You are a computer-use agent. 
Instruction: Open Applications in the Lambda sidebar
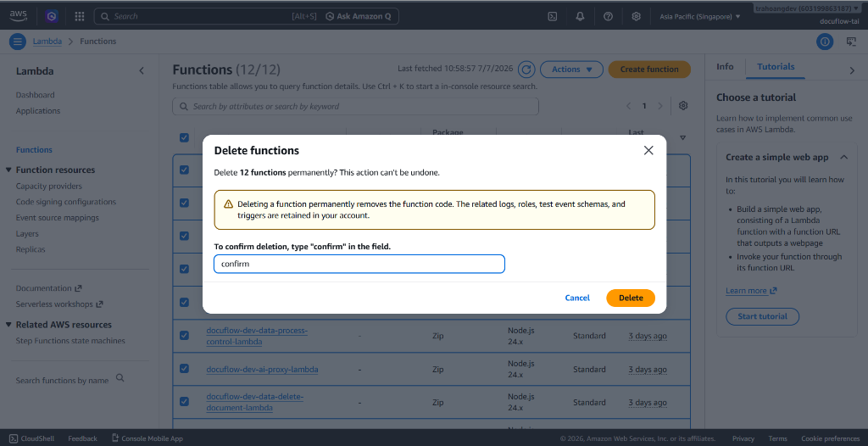click(x=38, y=111)
